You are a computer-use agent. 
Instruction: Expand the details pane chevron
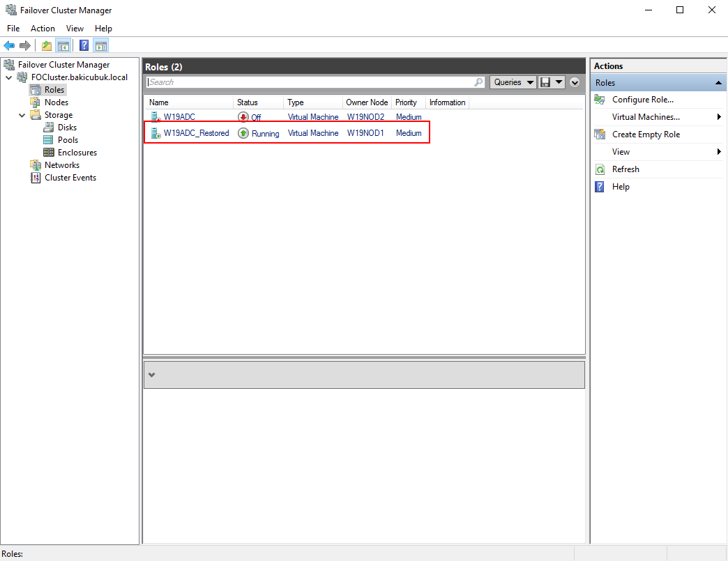(x=151, y=375)
